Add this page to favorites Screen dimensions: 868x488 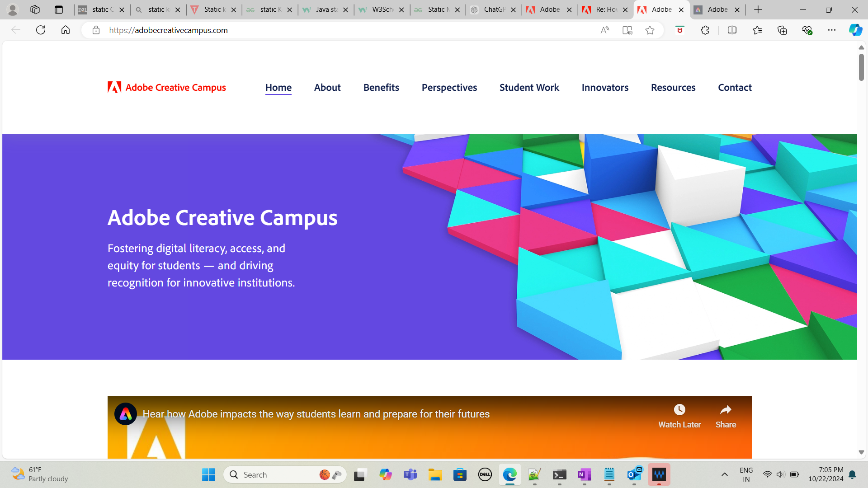coord(650,30)
